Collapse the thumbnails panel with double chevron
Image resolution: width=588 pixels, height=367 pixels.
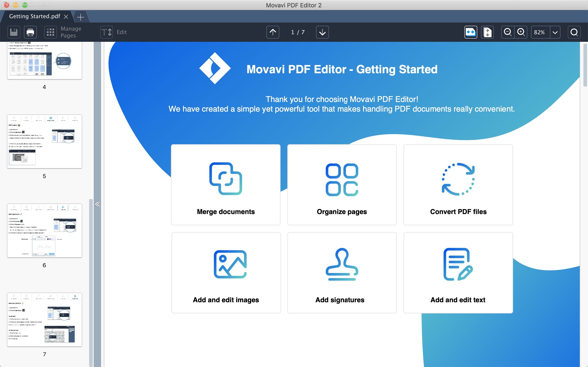tap(98, 204)
